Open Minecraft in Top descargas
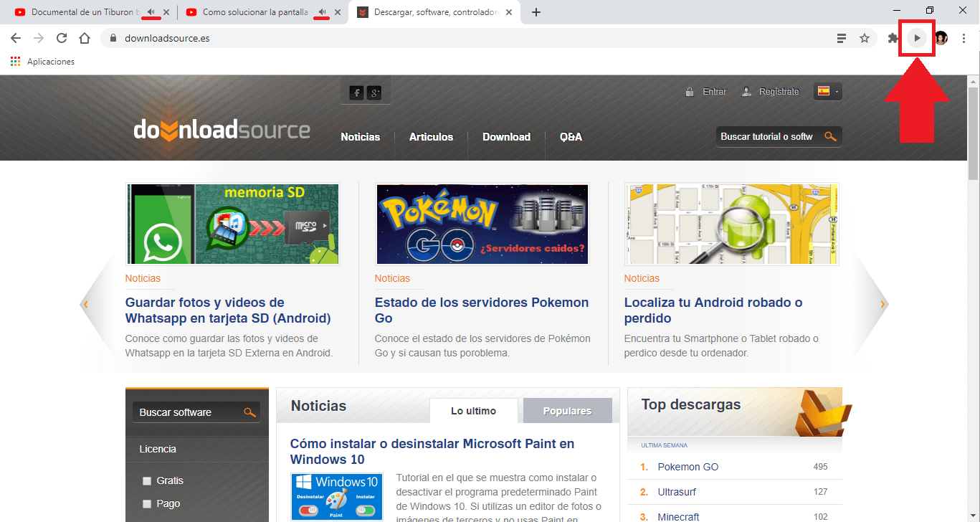This screenshot has height=522, width=980. click(679, 516)
